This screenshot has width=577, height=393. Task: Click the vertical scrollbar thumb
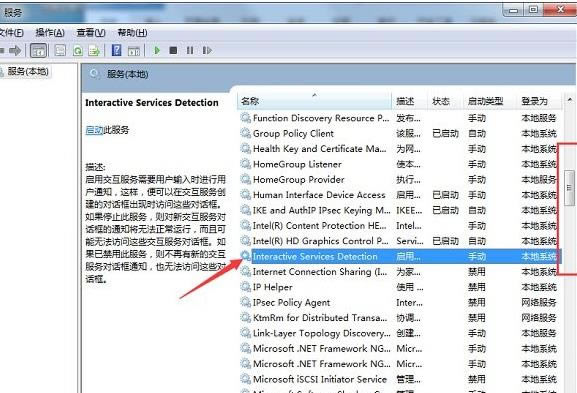click(x=569, y=188)
